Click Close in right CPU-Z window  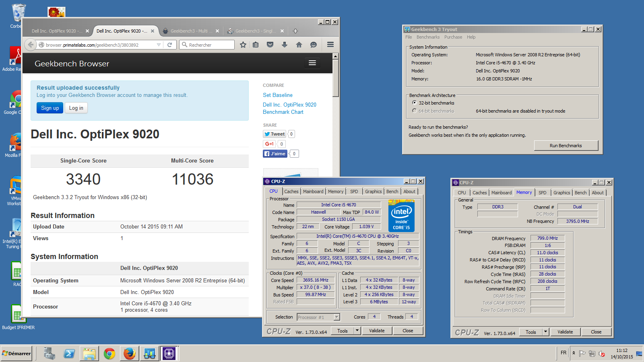pos(596,332)
